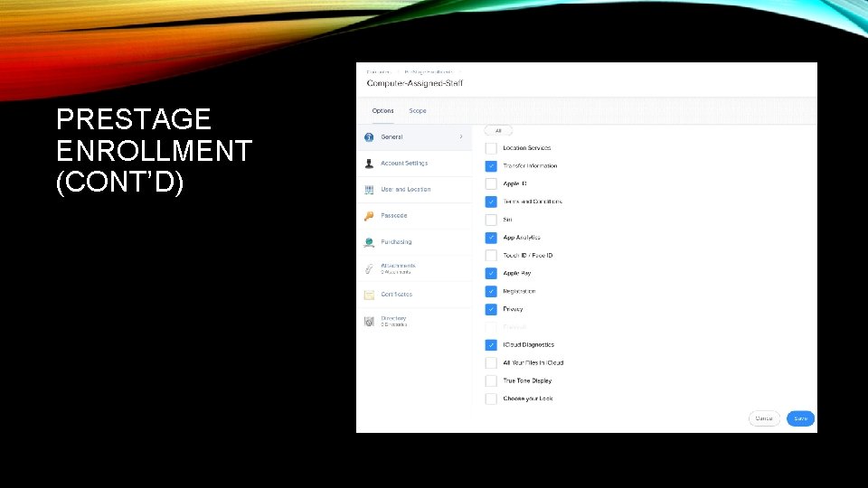Expand the General section chevron arrow
868x488 pixels.
461,136
